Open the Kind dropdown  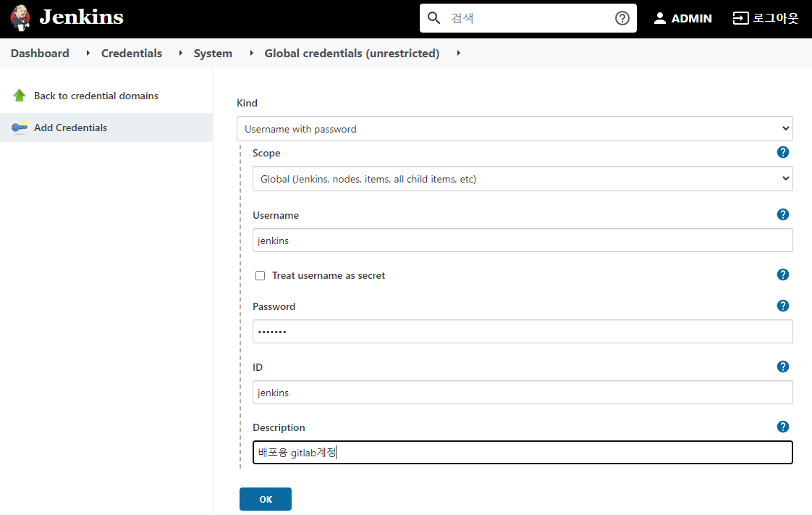515,128
